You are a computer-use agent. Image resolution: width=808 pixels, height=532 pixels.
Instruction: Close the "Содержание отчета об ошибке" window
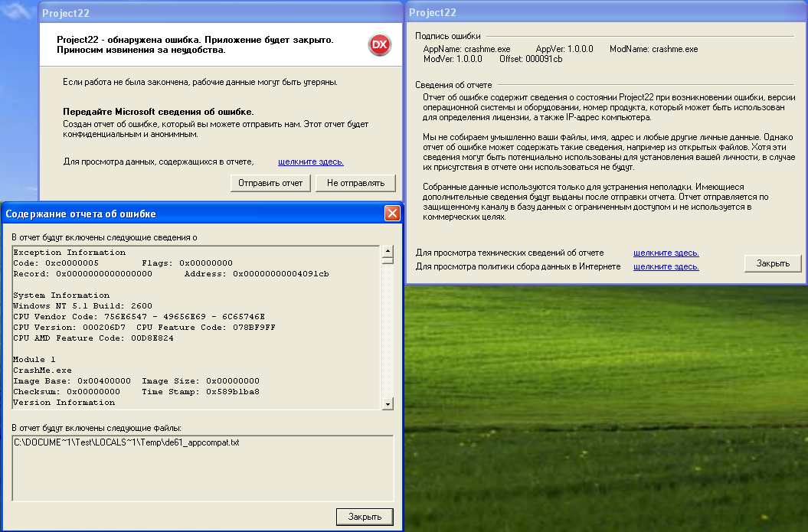click(x=393, y=214)
